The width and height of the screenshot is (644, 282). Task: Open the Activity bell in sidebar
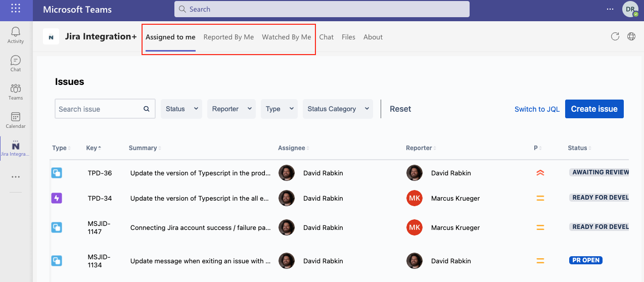click(16, 35)
